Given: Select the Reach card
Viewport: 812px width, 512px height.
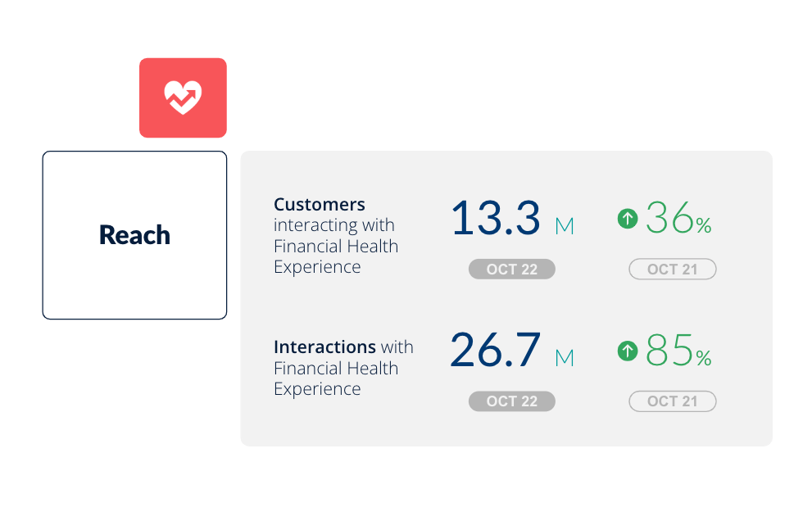Looking at the screenshot, I should pyautogui.click(x=134, y=235).
